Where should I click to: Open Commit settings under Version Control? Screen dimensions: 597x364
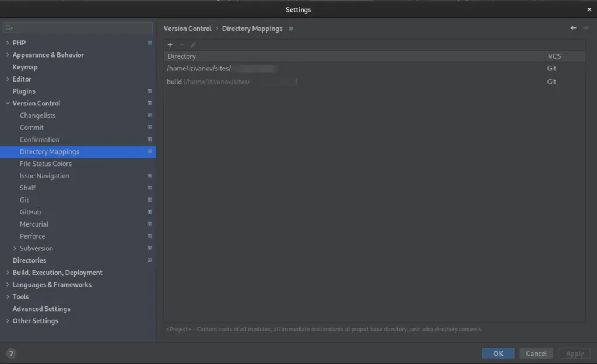(x=31, y=127)
